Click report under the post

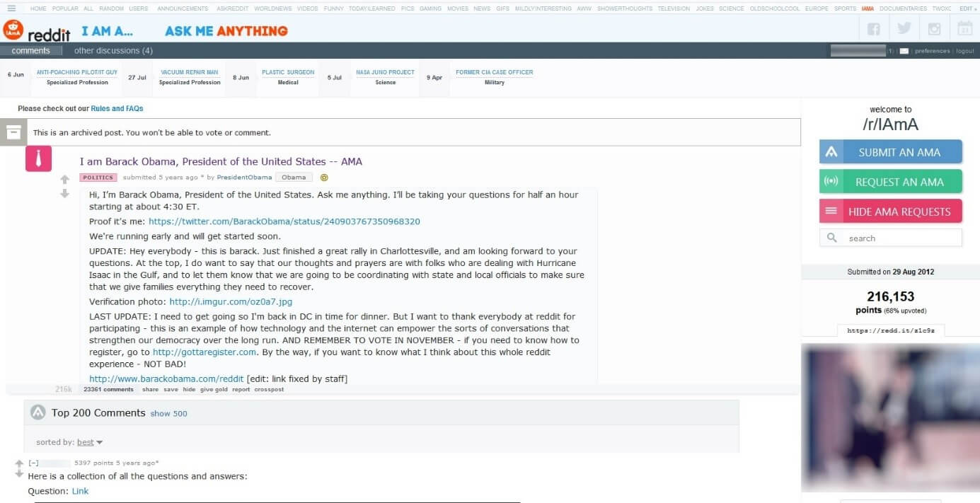pos(241,390)
